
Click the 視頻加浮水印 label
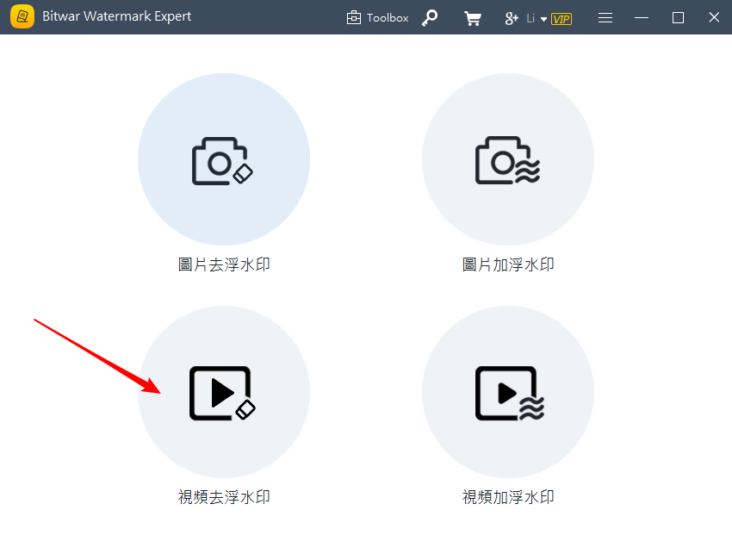(508, 497)
